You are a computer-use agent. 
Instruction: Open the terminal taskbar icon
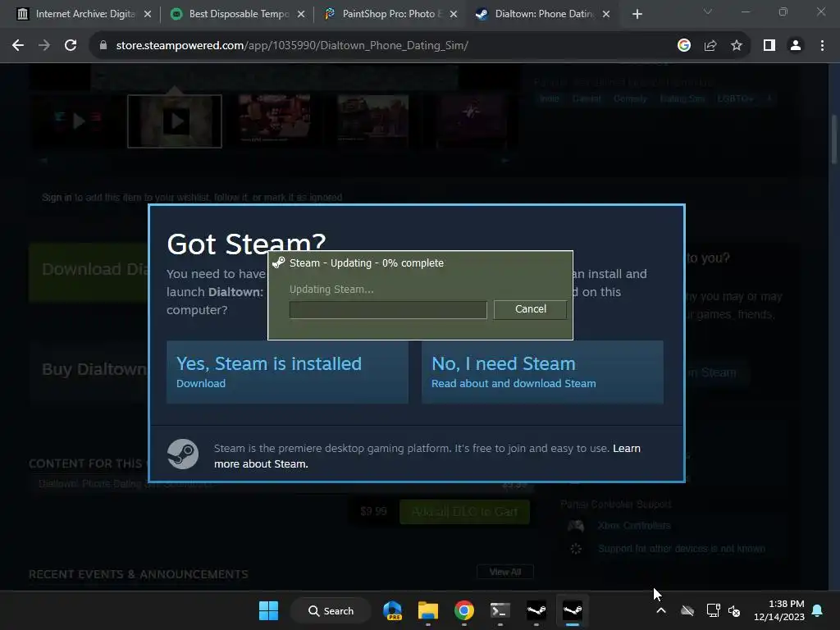[x=500, y=610]
